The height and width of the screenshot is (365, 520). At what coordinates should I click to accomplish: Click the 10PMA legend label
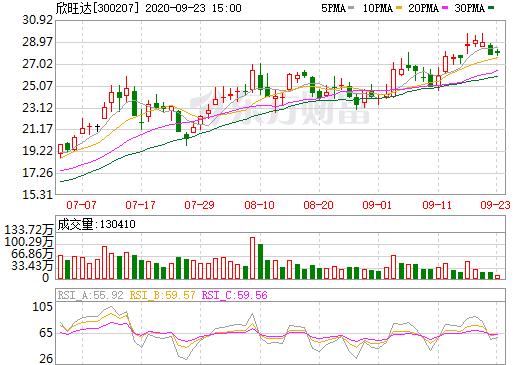pos(377,8)
